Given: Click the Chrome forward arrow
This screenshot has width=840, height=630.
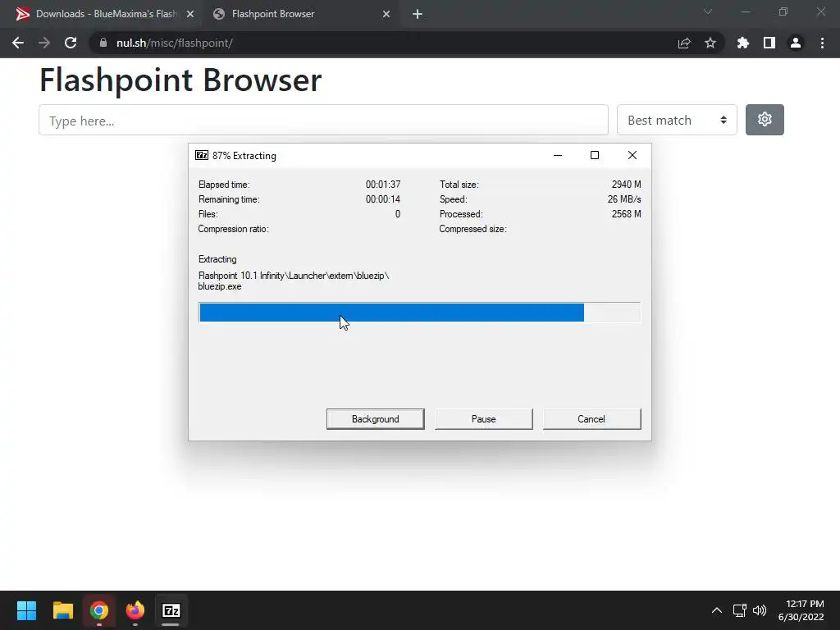Looking at the screenshot, I should [44, 43].
